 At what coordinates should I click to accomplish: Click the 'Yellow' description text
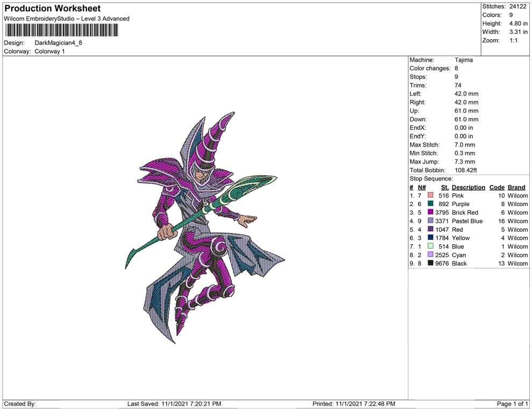461,238
